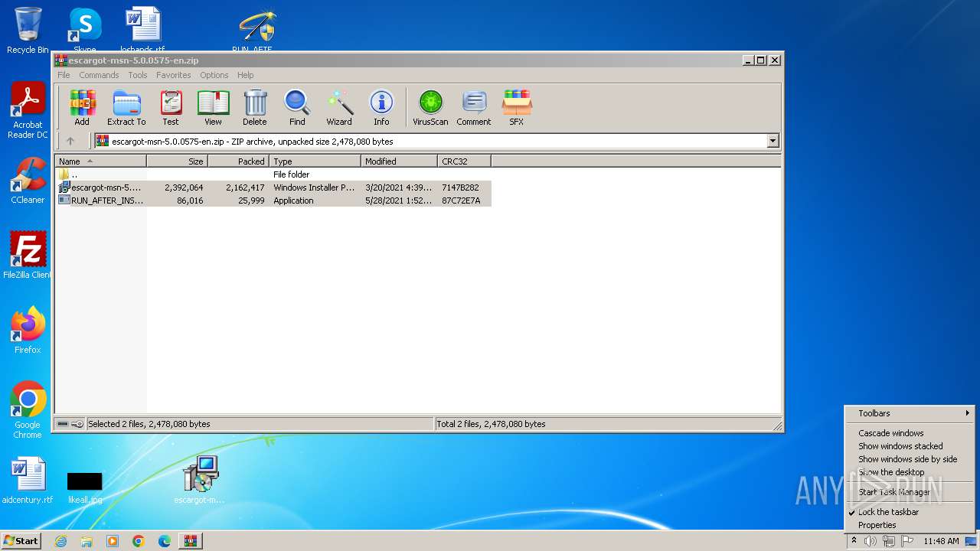Go up one folder level arrow
This screenshot has height=551, width=980.
click(x=70, y=141)
